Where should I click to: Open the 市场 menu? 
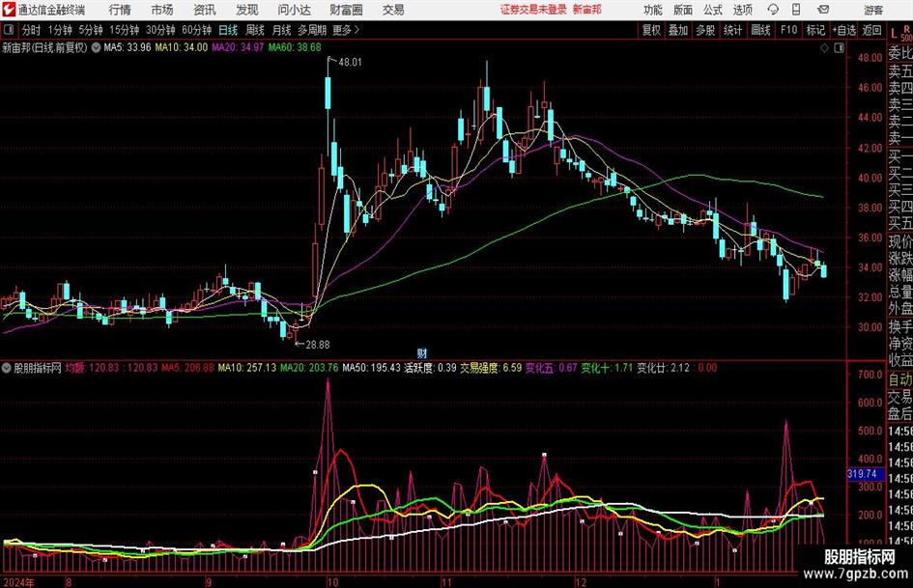(x=162, y=10)
